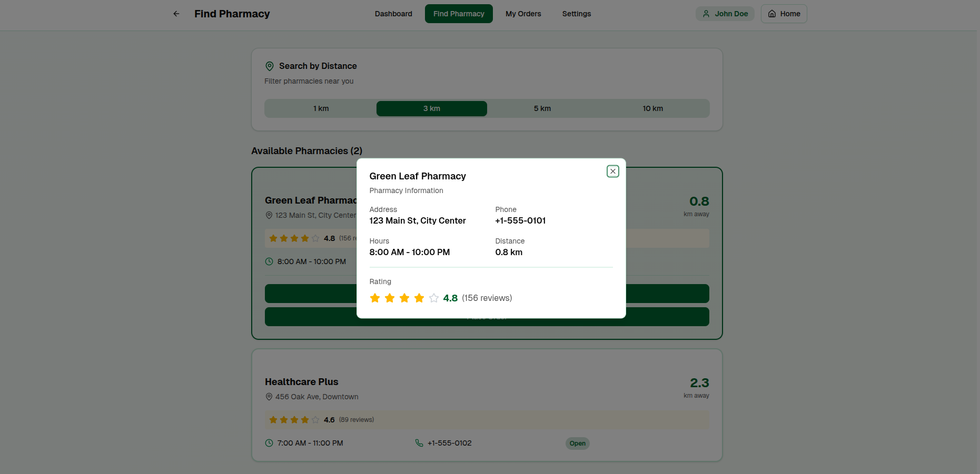Click the empty fifth star in dialog rating
980x474 pixels.
click(434, 298)
